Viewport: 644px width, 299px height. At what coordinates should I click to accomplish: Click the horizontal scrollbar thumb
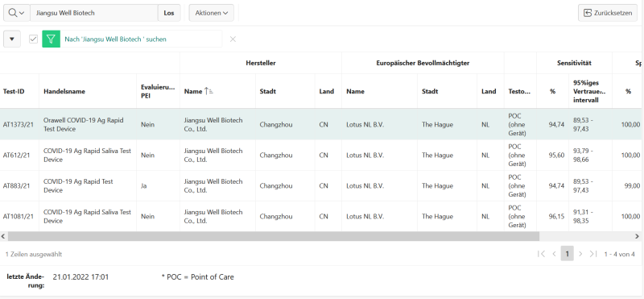tap(273, 236)
